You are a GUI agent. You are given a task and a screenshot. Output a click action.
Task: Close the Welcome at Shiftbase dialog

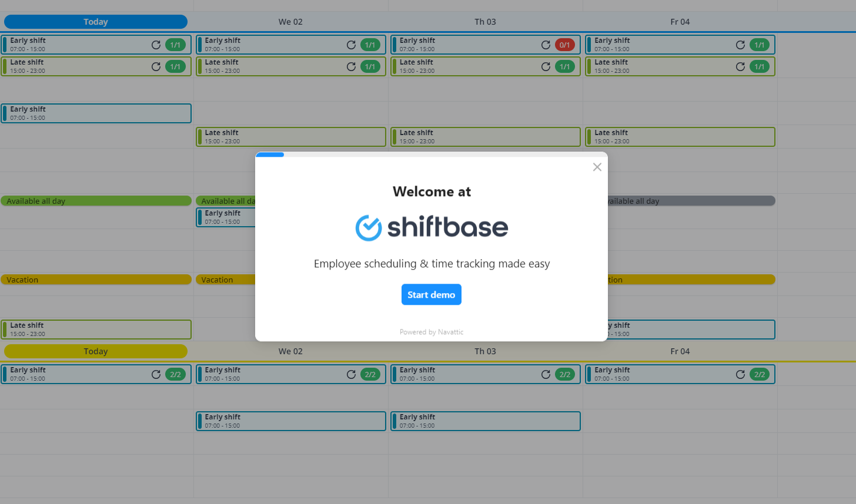click(597, 167)
